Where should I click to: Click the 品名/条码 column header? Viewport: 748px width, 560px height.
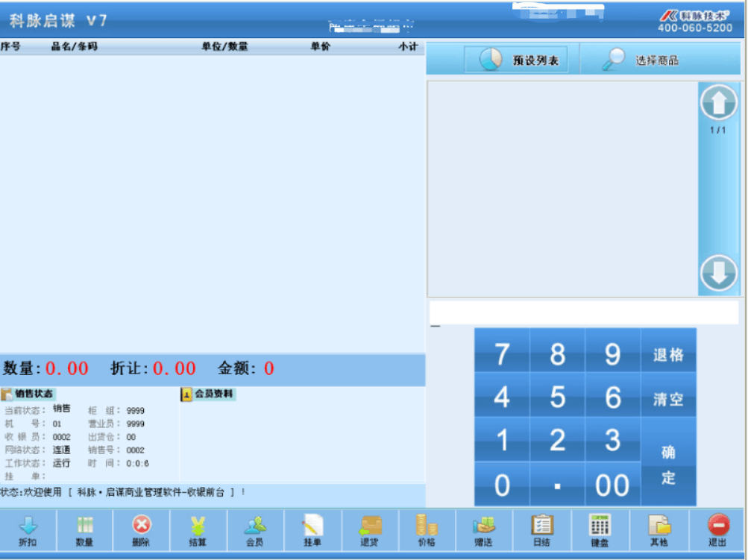74,46
